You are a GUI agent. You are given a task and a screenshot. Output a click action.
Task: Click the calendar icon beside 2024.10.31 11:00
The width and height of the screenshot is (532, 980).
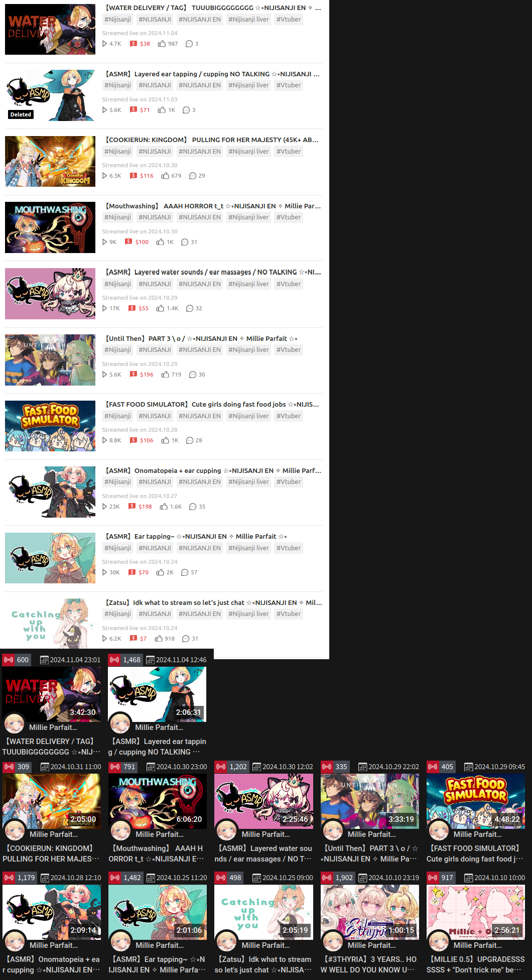point(45,767)
